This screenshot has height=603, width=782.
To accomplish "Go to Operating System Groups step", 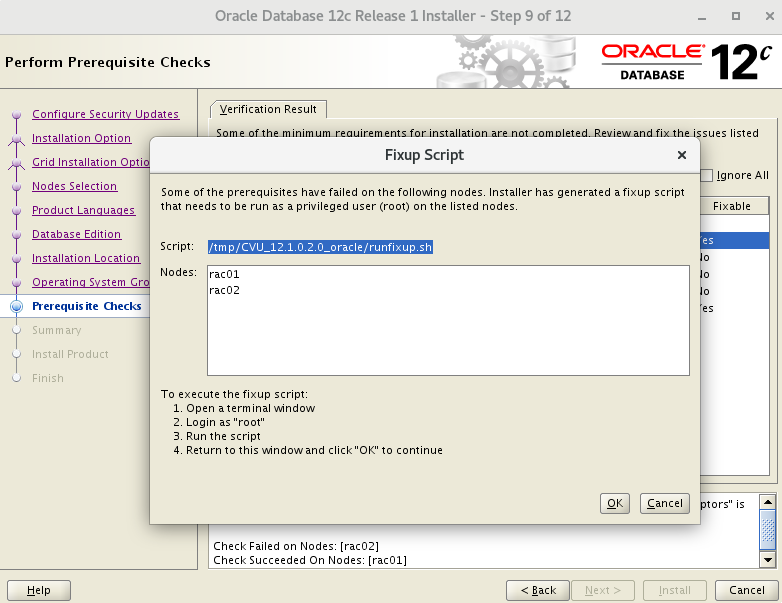I will click(x=90, y=281).
